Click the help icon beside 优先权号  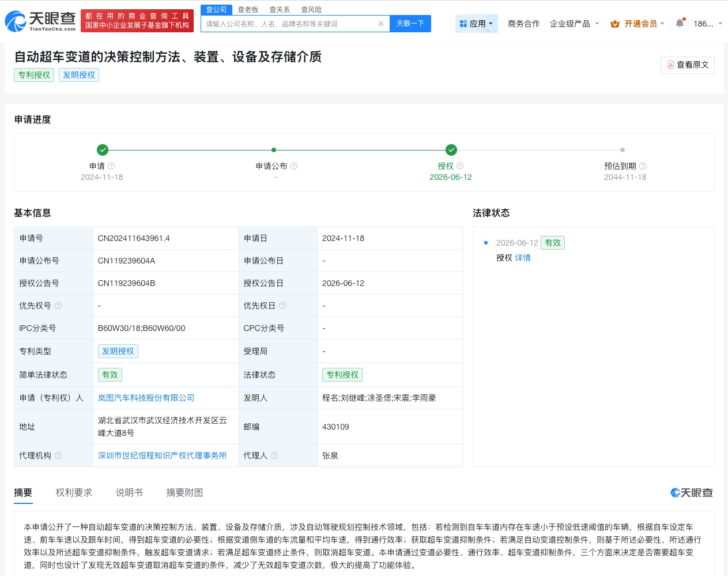click(x=58, y=306)
